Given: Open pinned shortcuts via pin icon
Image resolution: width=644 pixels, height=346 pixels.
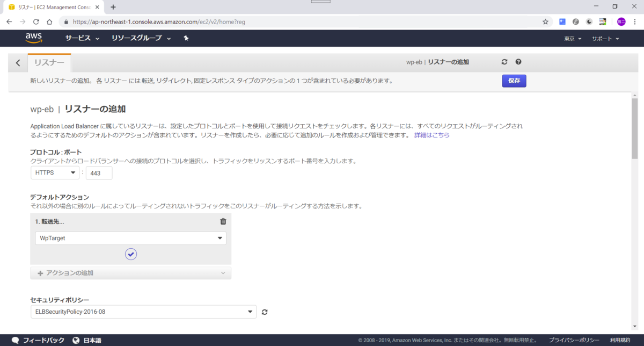Looking at the screenshot, I should pos(186,38).
